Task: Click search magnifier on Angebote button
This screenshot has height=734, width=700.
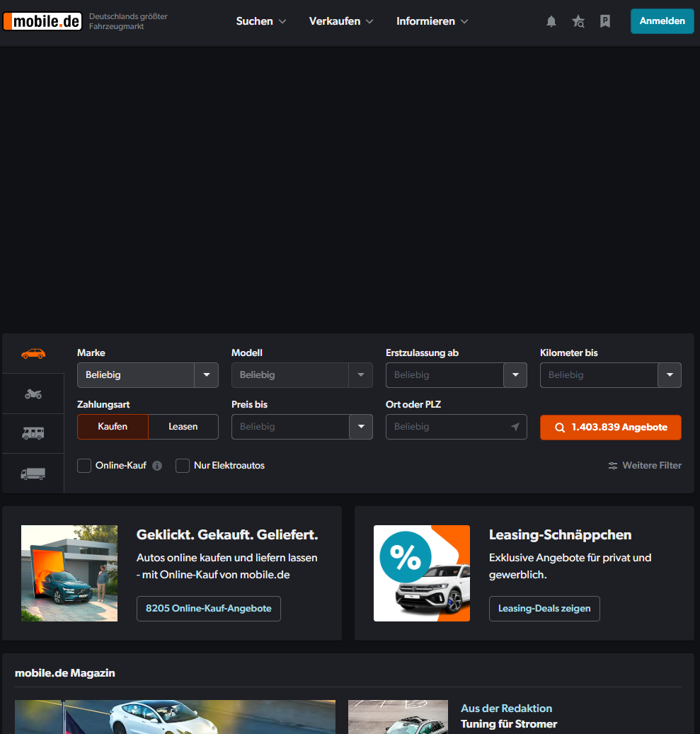Action: tap(560, 428)
